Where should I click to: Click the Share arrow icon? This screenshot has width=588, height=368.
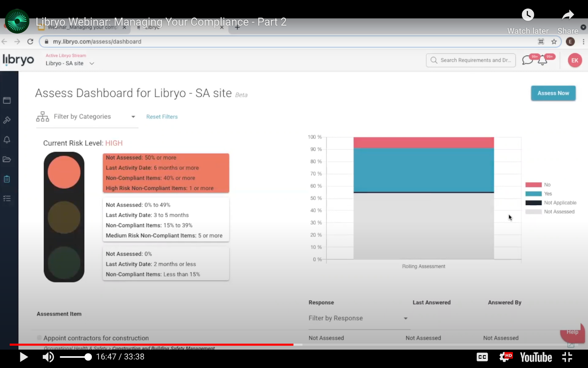coord(568,15)
